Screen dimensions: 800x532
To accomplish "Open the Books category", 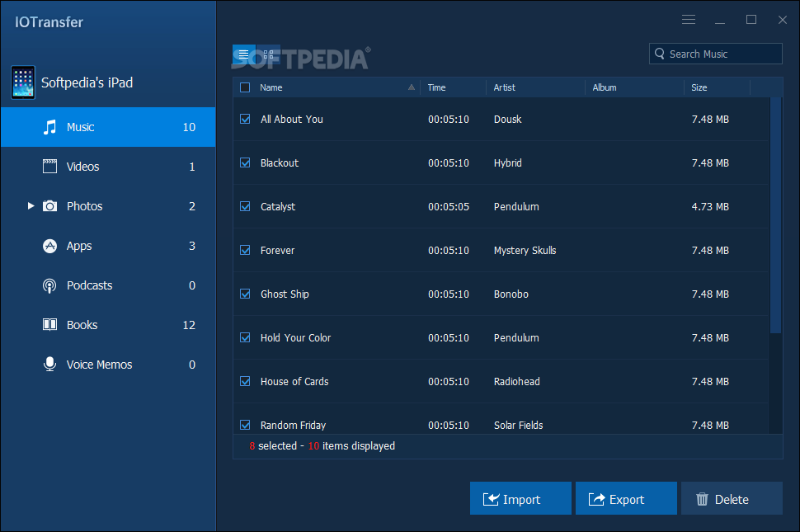I will [108, 325].
